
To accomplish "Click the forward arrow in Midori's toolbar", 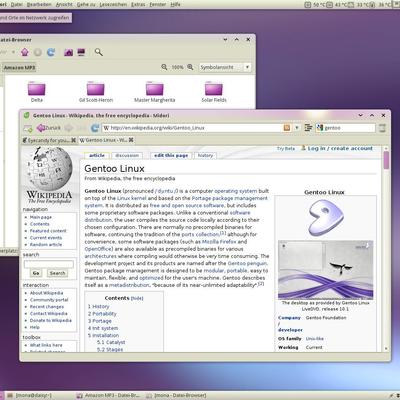I will pyautogui.click(x=69, y=128).
